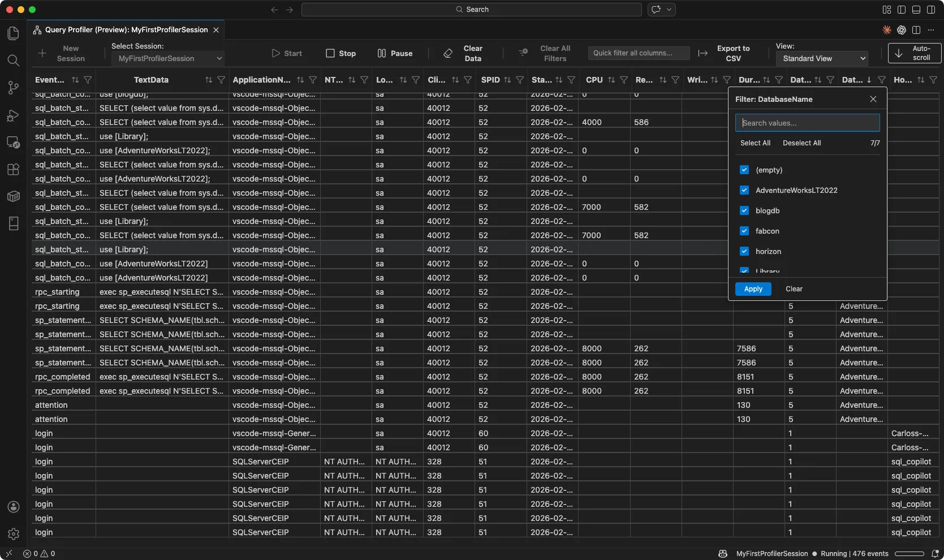Screen dimensions: 944x560
Task: Uncheck the blogdb database filter
Action: tap(744, 210)
